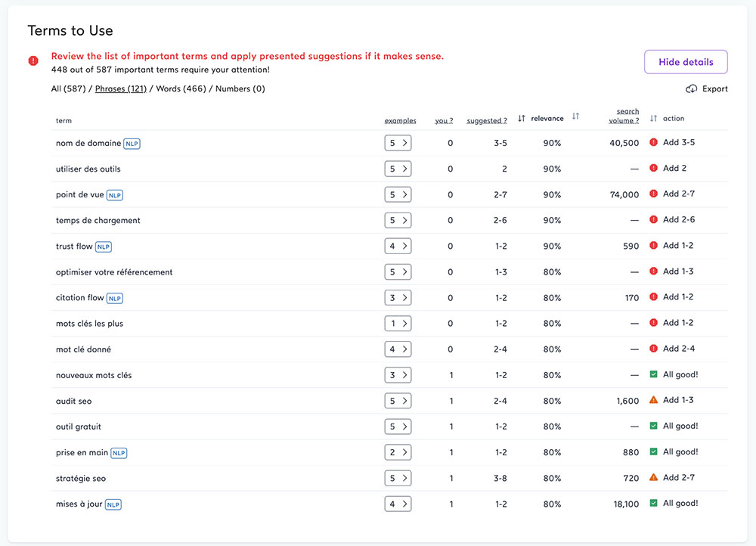The width and height of the screenshot is (756, 546).
Task: Click search volume 18,100 value
Action: coord(626,504)
